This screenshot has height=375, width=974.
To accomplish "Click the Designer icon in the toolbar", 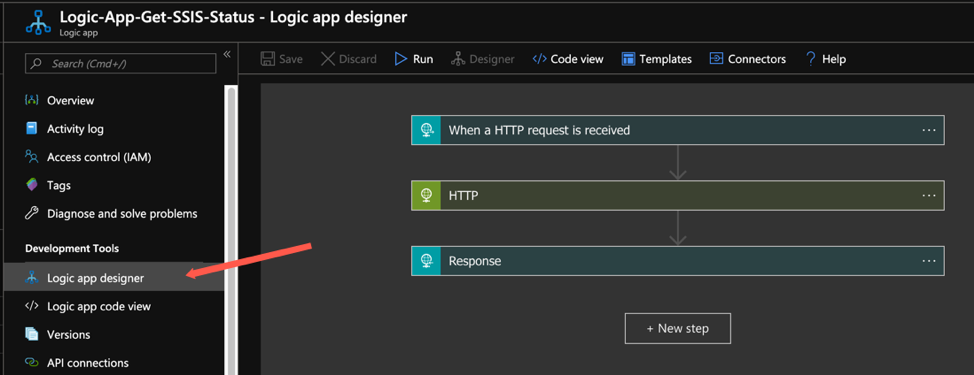I will (x=458, y=59).
